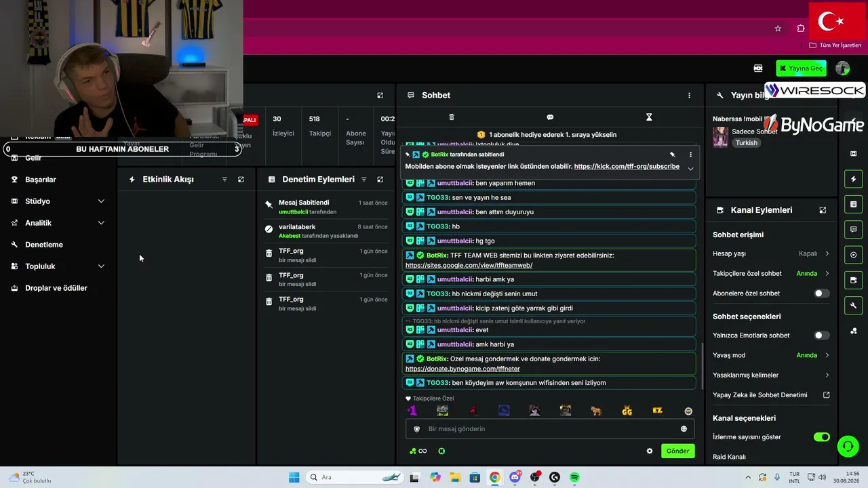Click the wrench icon in the right rail

[854, 306]
